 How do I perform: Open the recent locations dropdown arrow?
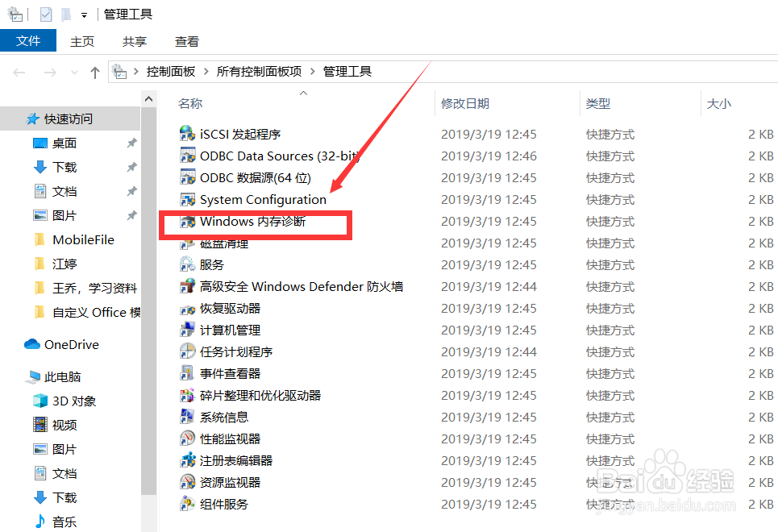click(74, 73)
